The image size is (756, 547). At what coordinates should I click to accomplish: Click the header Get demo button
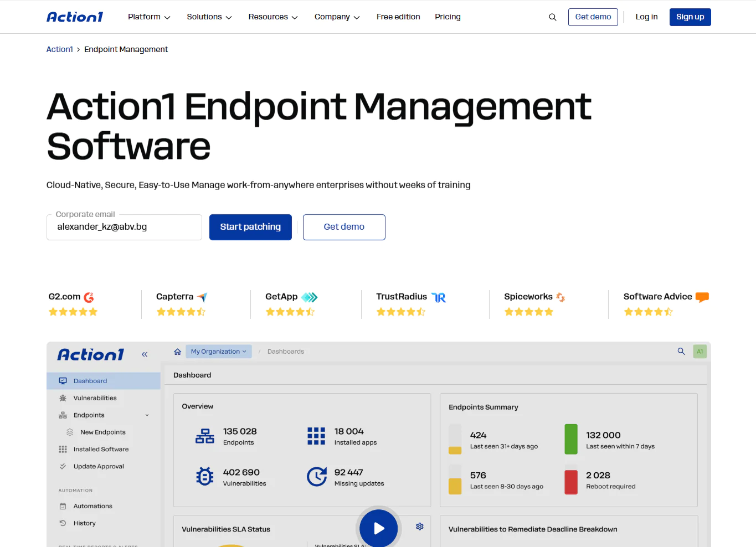tap(593, 17)
